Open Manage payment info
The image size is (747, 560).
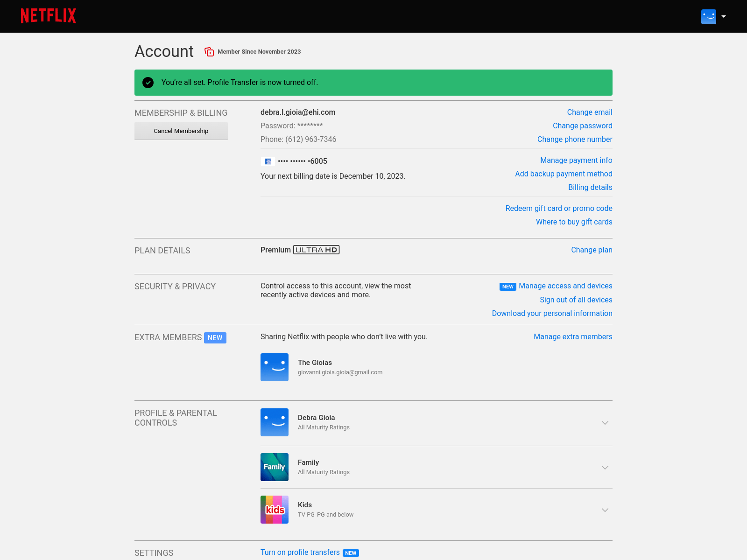[x=576, y=160]
